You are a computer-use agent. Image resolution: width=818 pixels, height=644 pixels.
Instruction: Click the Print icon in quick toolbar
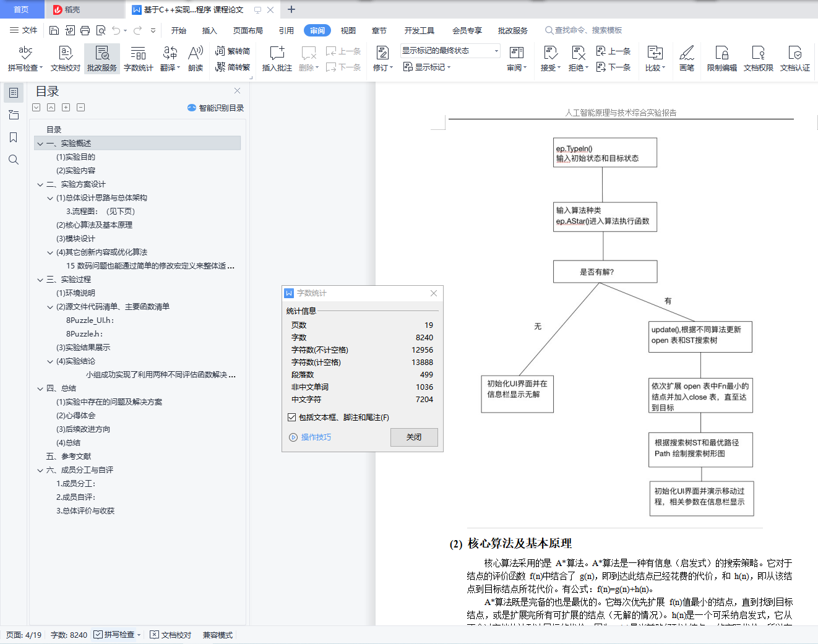(x=85, y=30)
